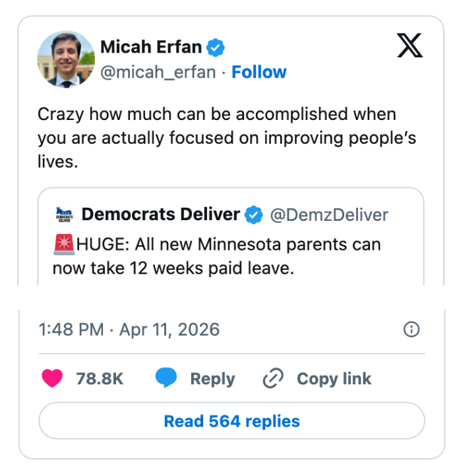Click the Democrats Deliver account name
This screenshot has width=455, height=476.
160,215
